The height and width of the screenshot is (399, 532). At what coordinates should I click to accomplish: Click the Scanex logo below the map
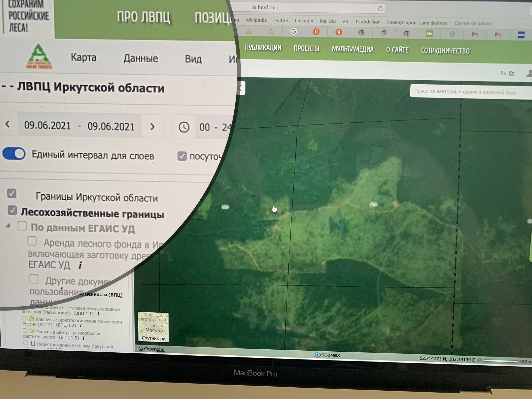tap(327, 355)
